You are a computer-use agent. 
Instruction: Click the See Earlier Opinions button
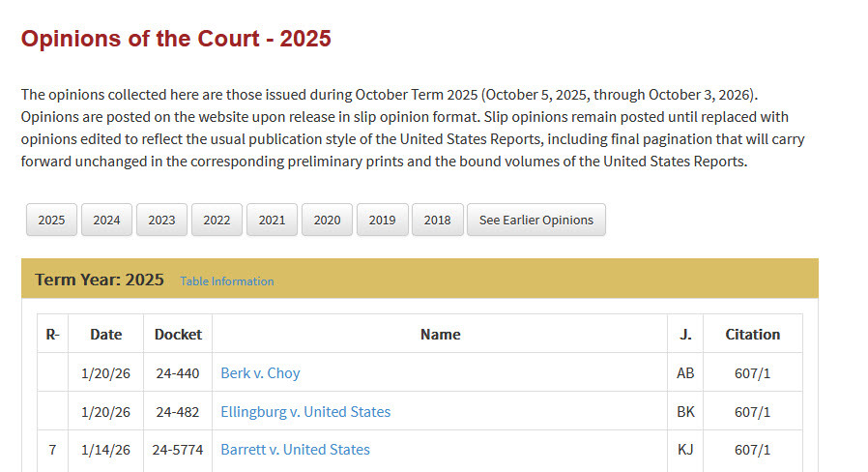point(535,220)
